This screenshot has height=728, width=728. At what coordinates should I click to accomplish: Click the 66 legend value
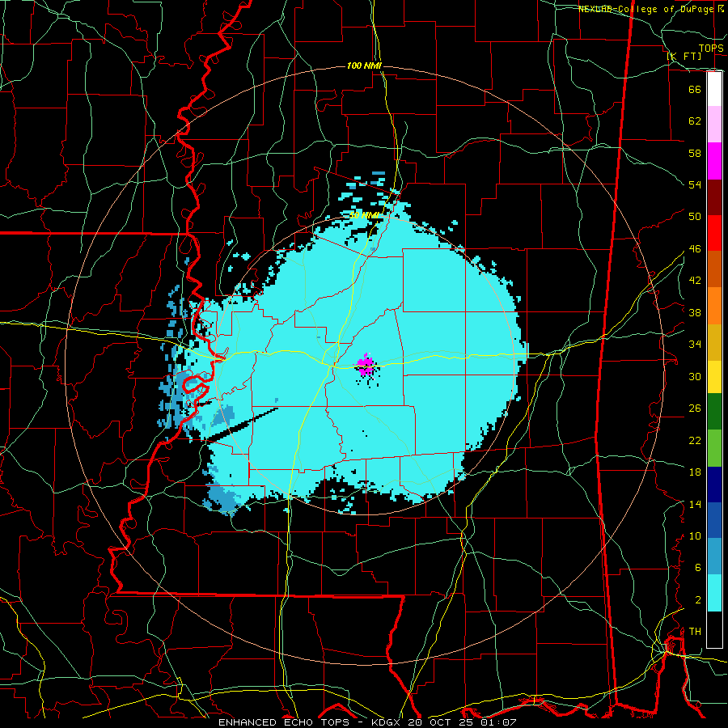pos(695,89)
